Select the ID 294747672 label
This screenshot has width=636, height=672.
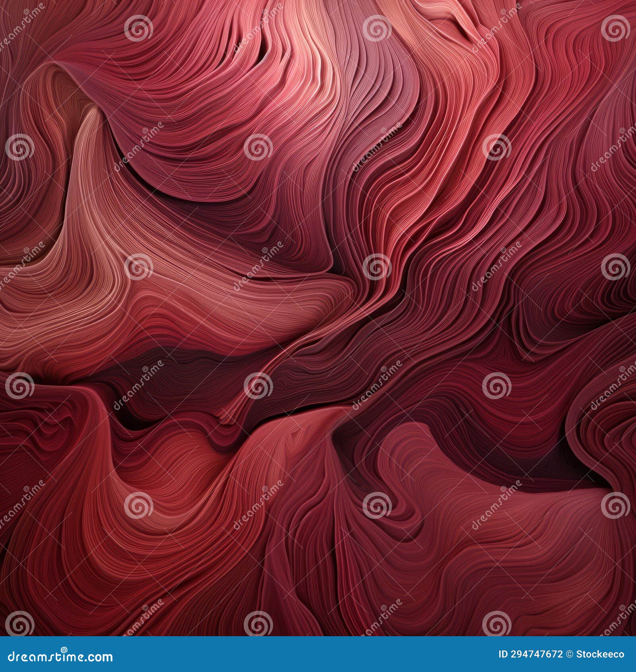[531, 654]
